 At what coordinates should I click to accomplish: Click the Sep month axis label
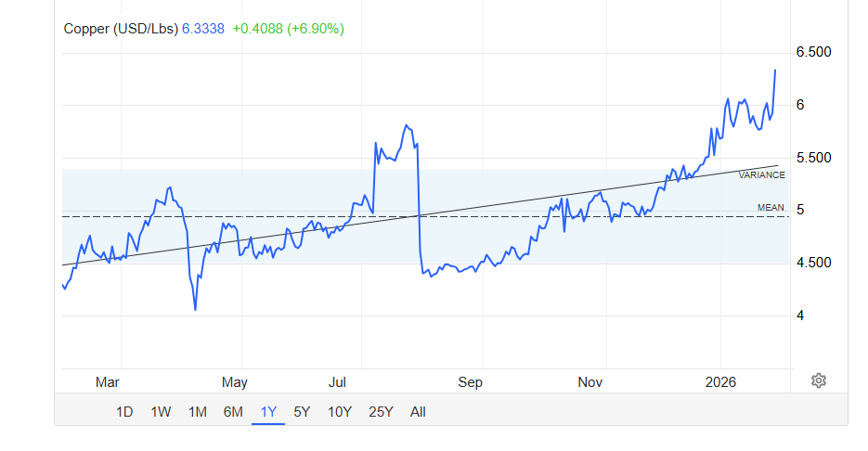point(470,382)
